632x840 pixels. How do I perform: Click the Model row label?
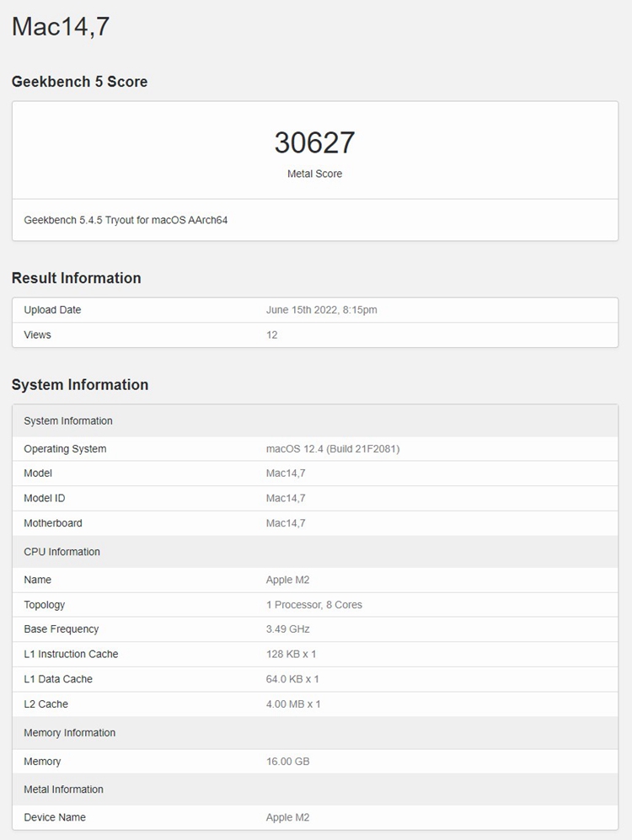38,473
